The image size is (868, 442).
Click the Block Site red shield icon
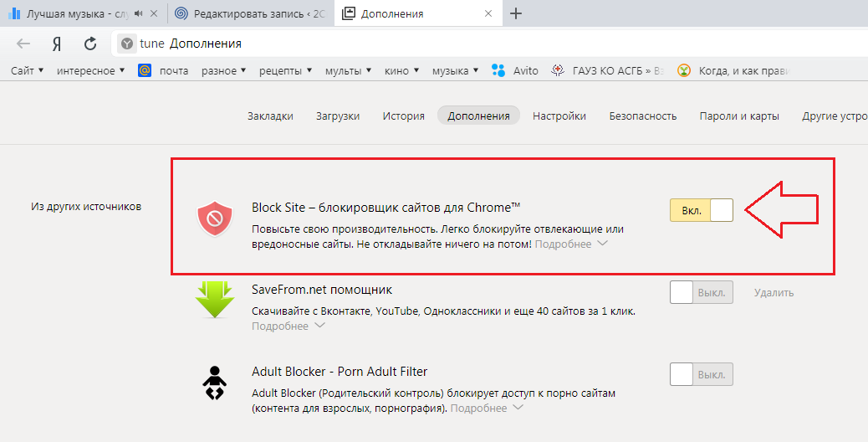click(x=213, y=219)
